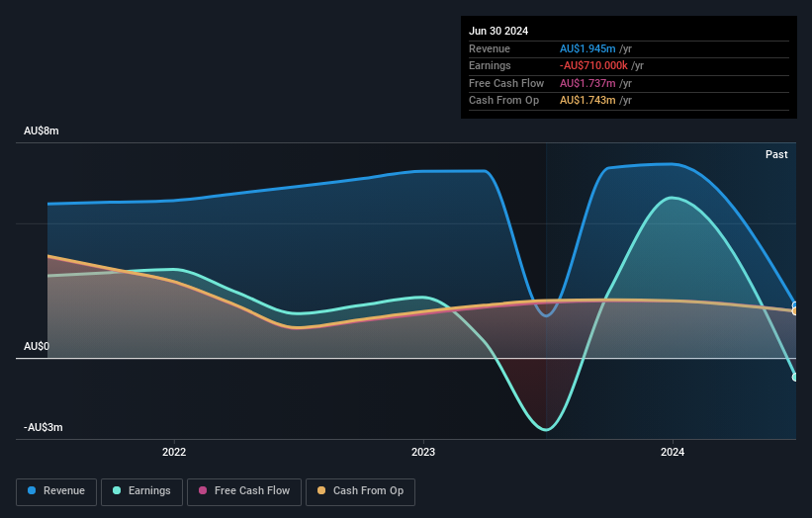
Task: Click the -AU$710.000k earnings value
Action: pos(593,65)
